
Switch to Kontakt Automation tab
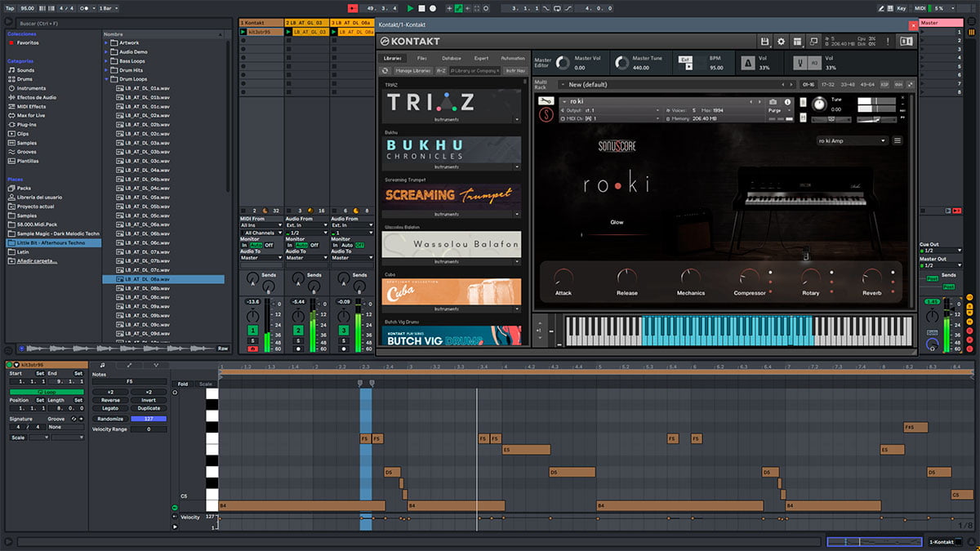click(x=513, y=59)
